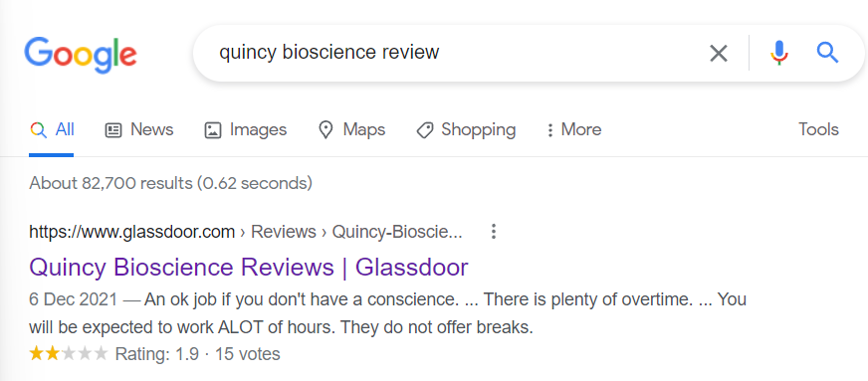Switch to the Shopping results tab
The image size is (868, 381).
pos(466,130)
